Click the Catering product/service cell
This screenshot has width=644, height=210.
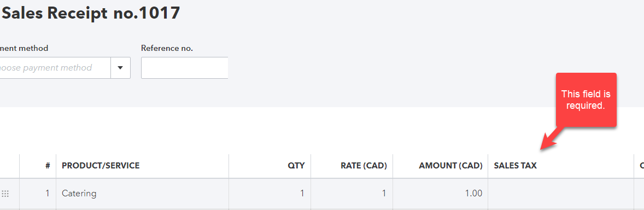click(x=142, y=194)
